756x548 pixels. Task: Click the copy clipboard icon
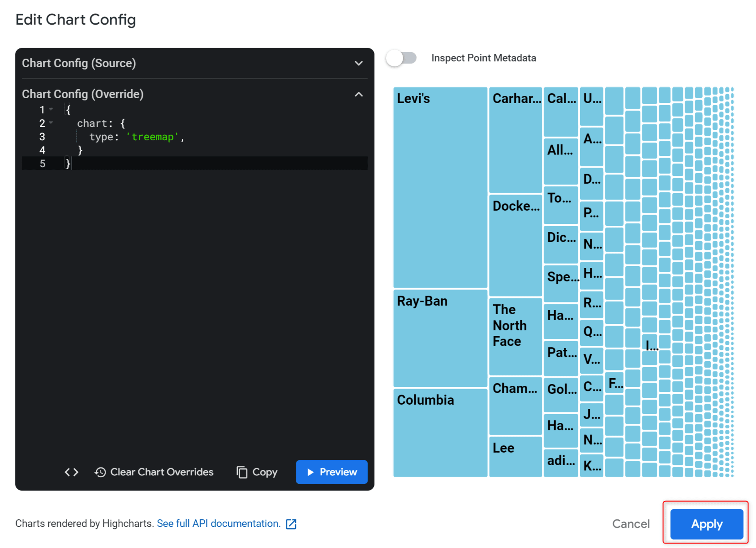pos(242,472)
